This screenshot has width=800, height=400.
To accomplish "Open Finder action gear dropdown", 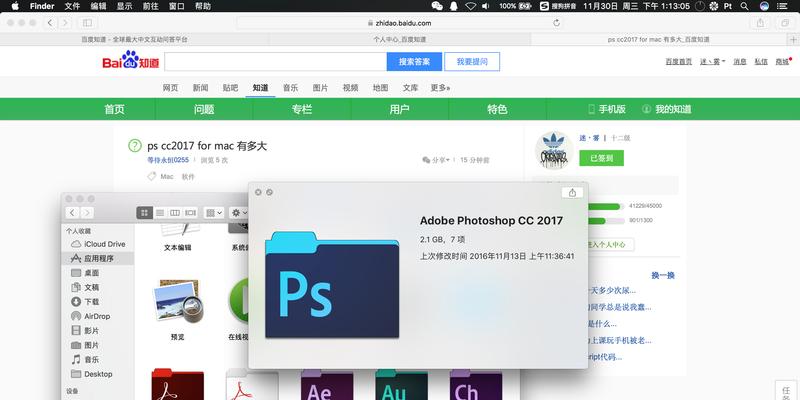I will (x=239, y=213).
